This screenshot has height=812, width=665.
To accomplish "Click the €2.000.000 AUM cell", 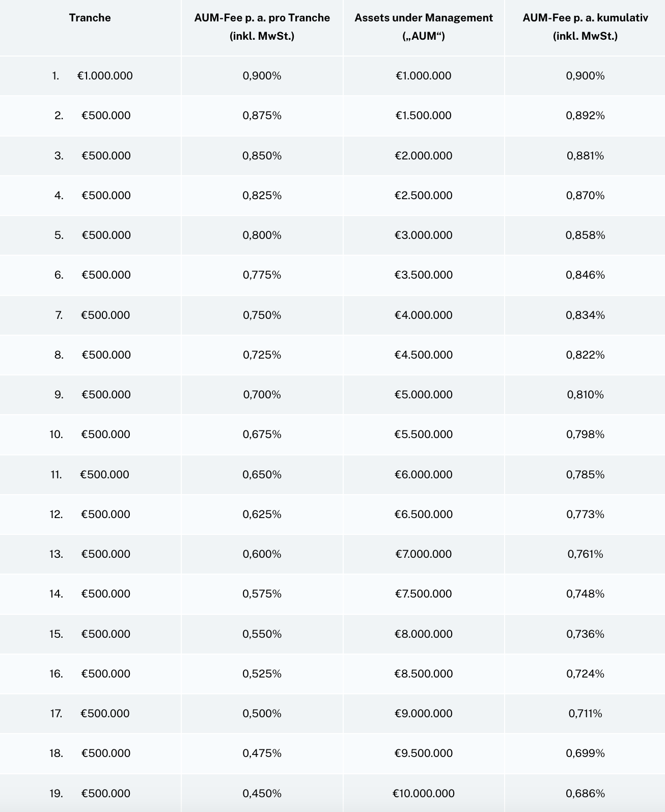I will [424, 155].
